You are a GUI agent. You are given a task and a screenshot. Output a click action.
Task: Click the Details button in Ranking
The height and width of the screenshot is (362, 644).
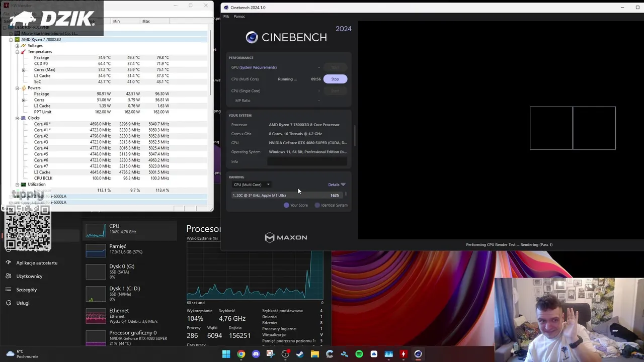tap(337, 185)
